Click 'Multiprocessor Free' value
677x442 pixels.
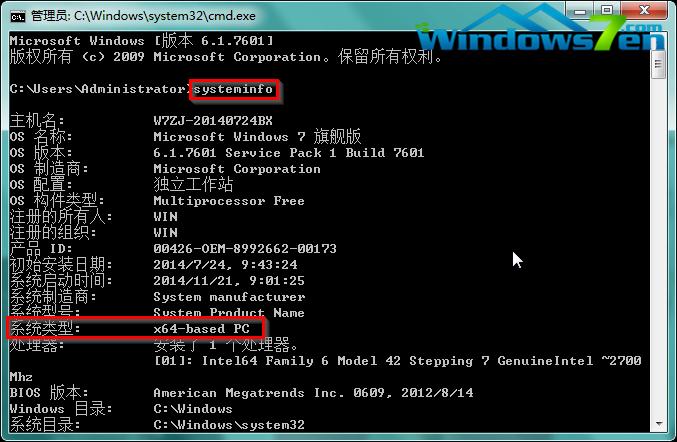point(229,201)
